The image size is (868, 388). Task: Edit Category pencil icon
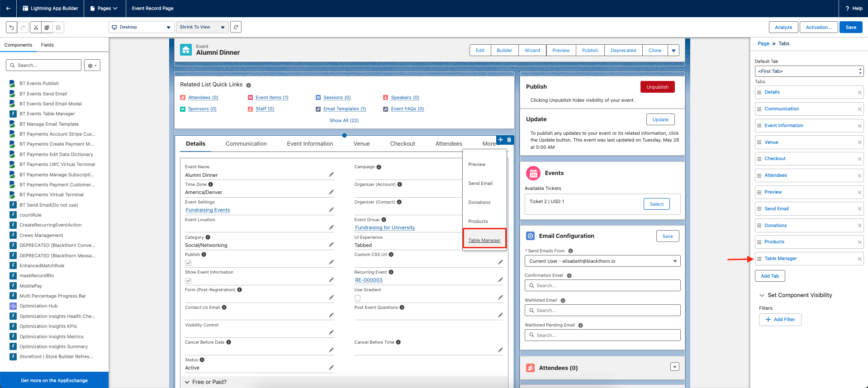331,245
